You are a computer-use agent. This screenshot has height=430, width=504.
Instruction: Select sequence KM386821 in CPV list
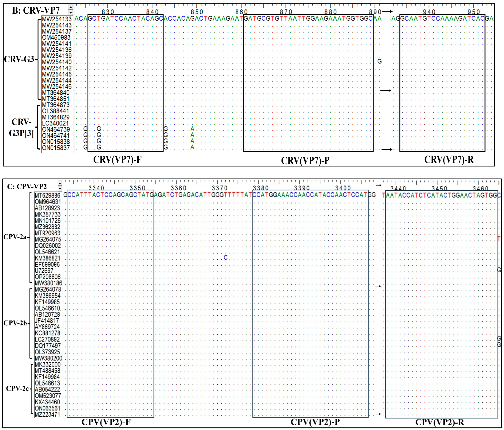point(47,258)
